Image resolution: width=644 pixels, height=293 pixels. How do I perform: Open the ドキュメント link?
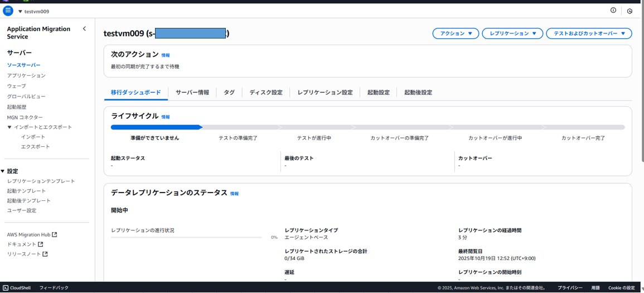point(22,244)
